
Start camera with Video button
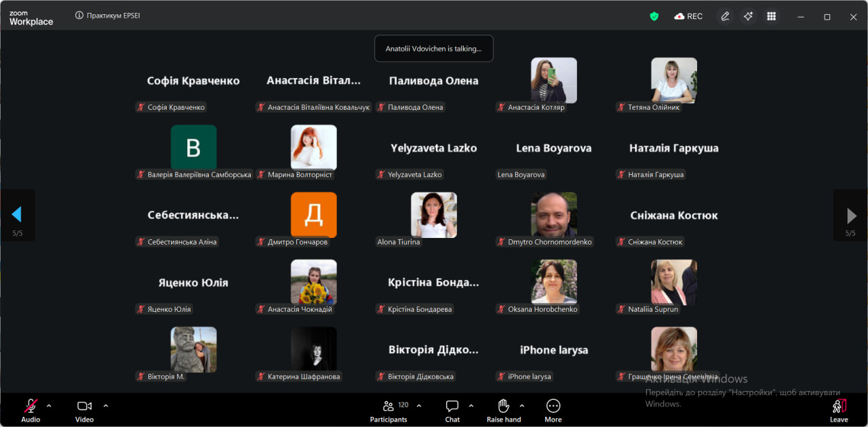[x=84, y=411]
